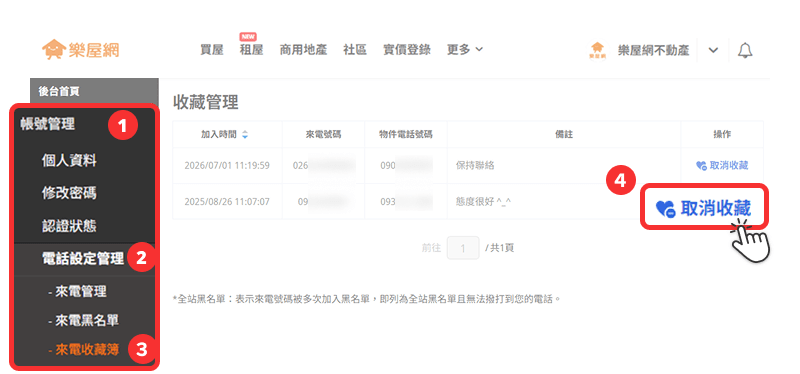
Task: Go to 租屋 section
Action: (252, 49)
